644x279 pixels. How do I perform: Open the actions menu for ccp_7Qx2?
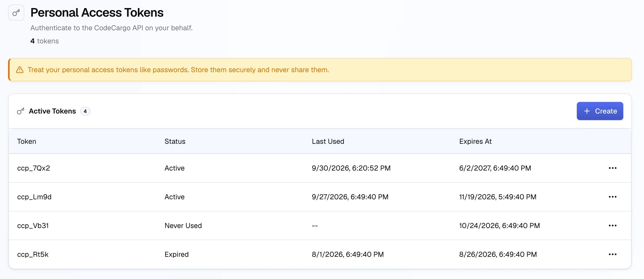[612, 168]
